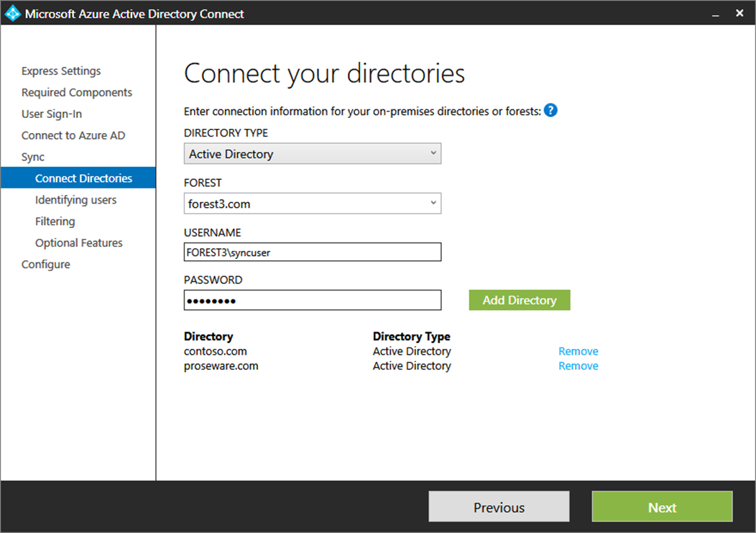Click the Password input field

(313, 300)
